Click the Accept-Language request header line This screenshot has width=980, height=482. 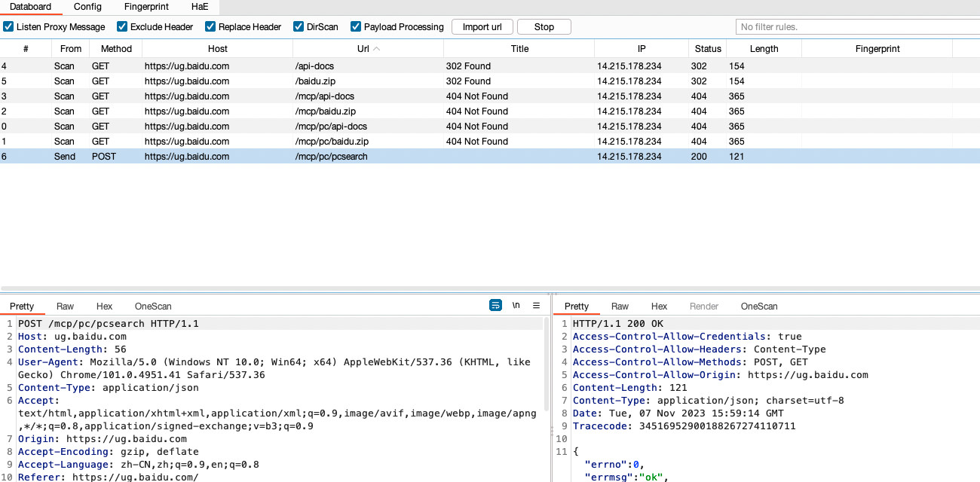pyautogui.click(x=139, y=465)
